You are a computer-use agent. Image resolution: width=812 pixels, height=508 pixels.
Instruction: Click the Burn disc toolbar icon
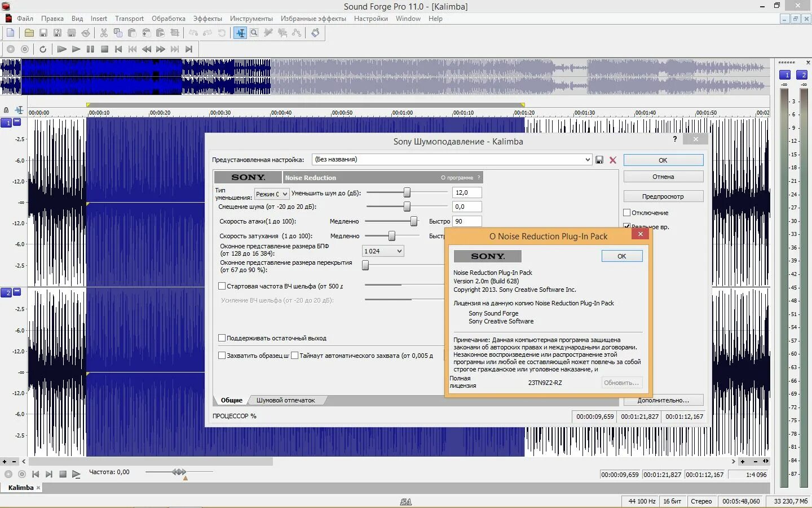pos(86,33)
